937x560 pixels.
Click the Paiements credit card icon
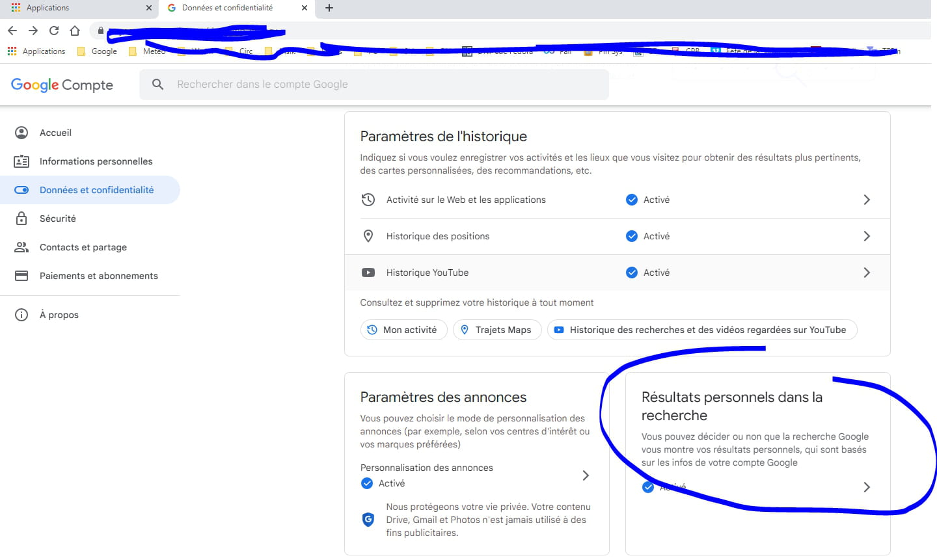click(x=21, y=276)
